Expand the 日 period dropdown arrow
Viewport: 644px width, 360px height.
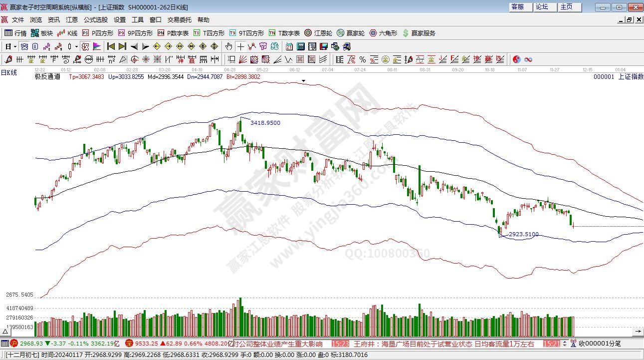coord(15,46)
